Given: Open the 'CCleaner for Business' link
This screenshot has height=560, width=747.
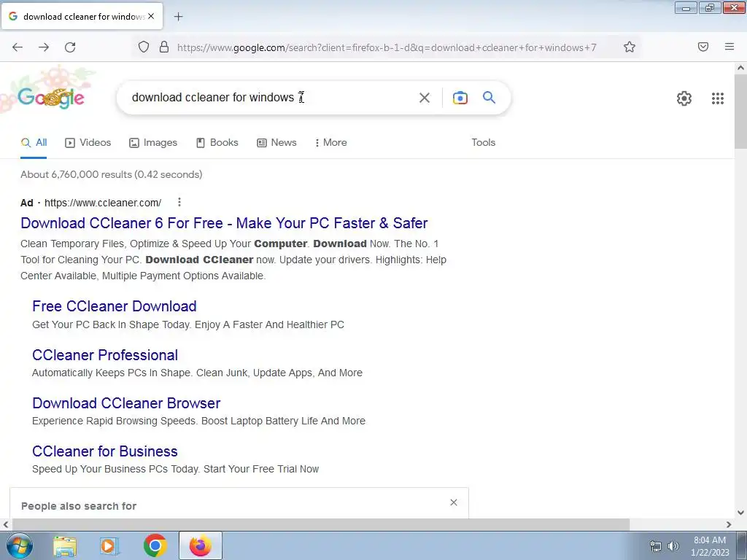Looking at the screenshot, I should point(105,451).
